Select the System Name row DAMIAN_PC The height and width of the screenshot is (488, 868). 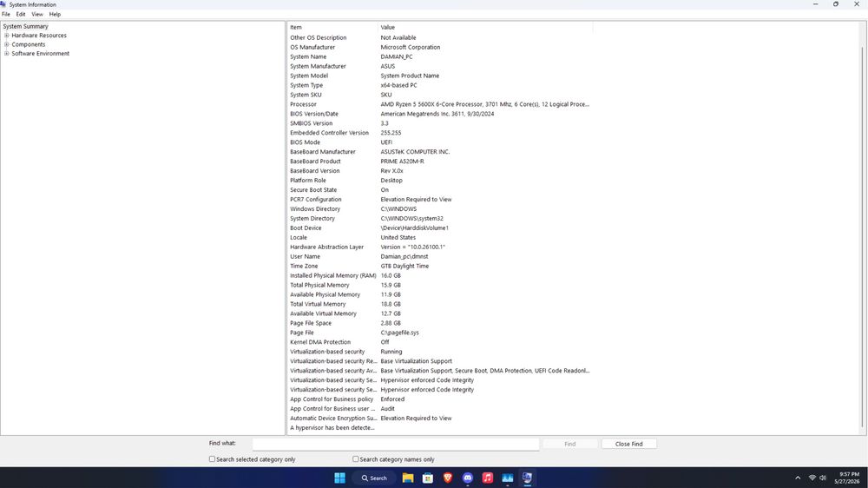point(440,56)
